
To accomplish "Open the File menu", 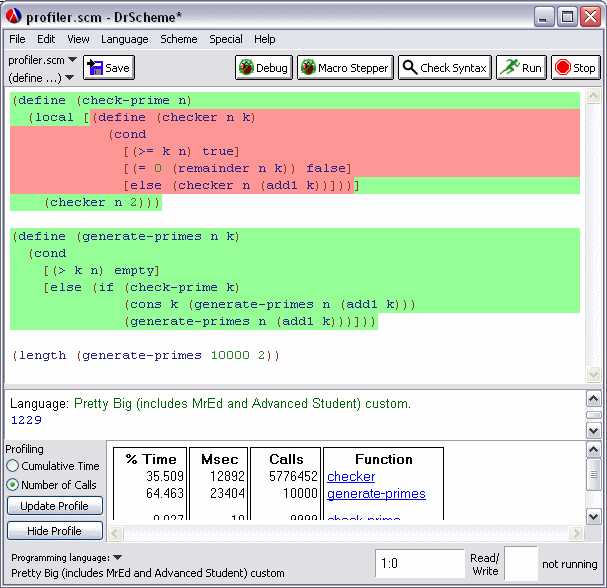I will (x=17, y=39).
